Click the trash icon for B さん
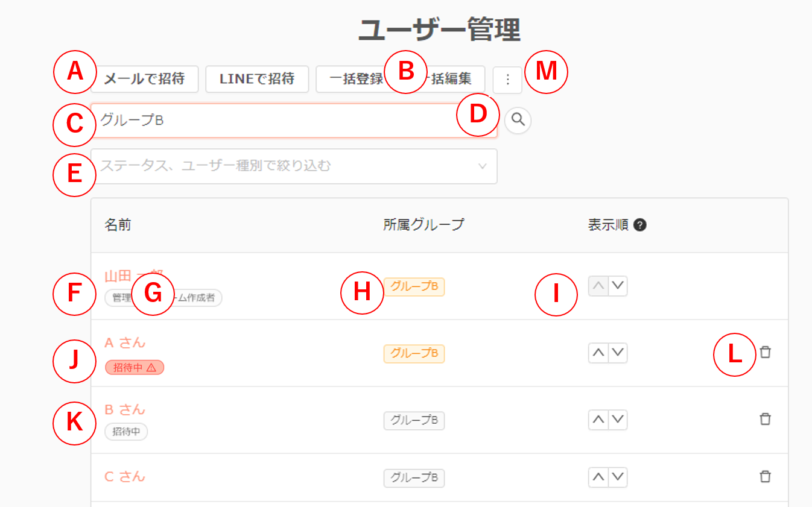This screenshot has width=812, height=507. tap(765, 419)
